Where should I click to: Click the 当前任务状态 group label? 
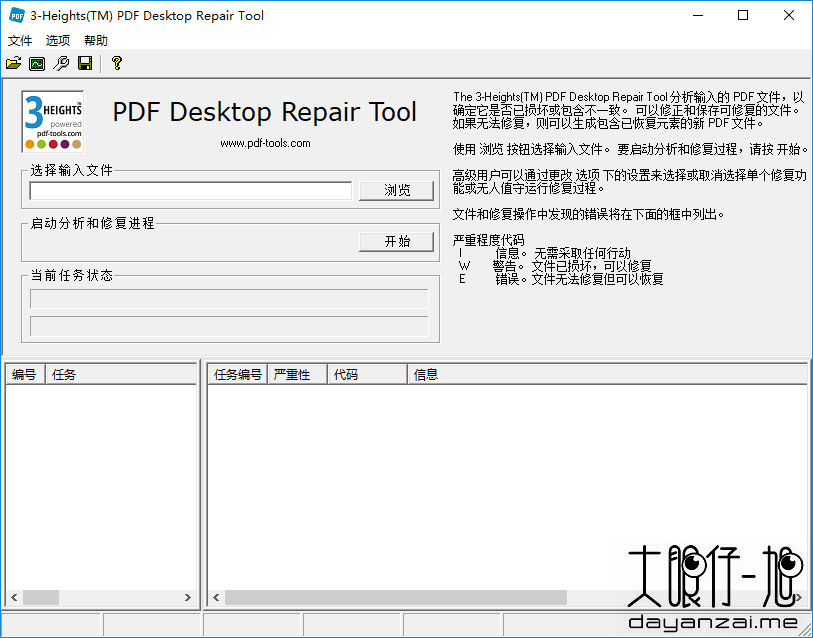coord(72,275)
